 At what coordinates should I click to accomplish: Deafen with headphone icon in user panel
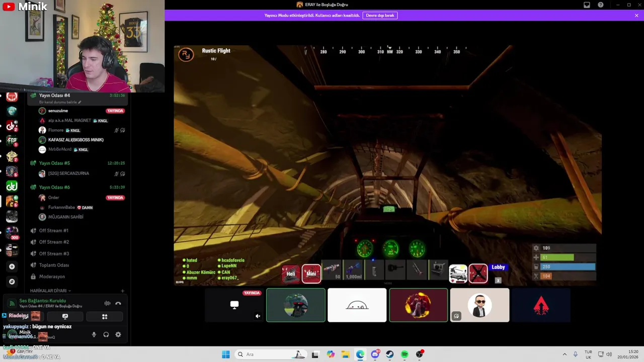coord(106,335)
